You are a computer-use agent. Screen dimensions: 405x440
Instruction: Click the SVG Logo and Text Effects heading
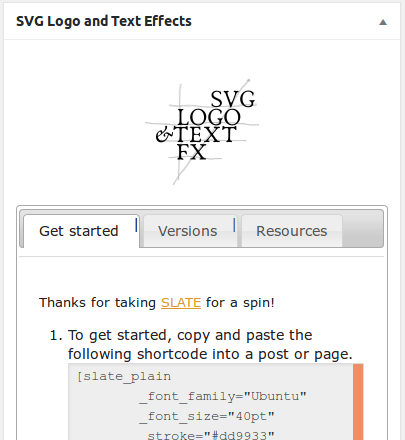[104, 21]
